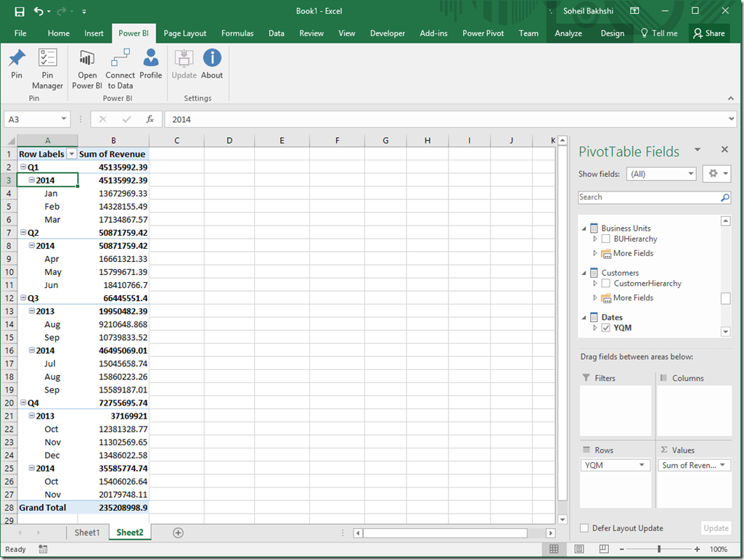The width and height of the screenshot is (744, 560).
Task: Click the Insert Function fx icon
Action: 150,119
